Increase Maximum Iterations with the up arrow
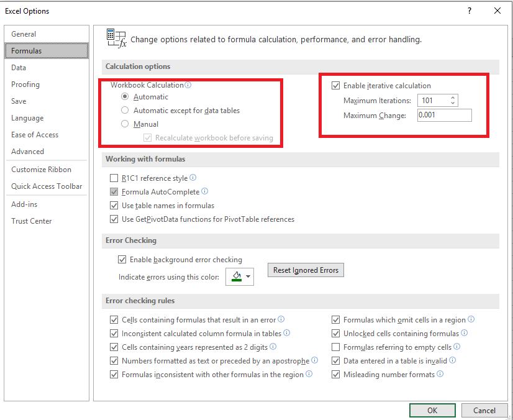 [453, 98]
